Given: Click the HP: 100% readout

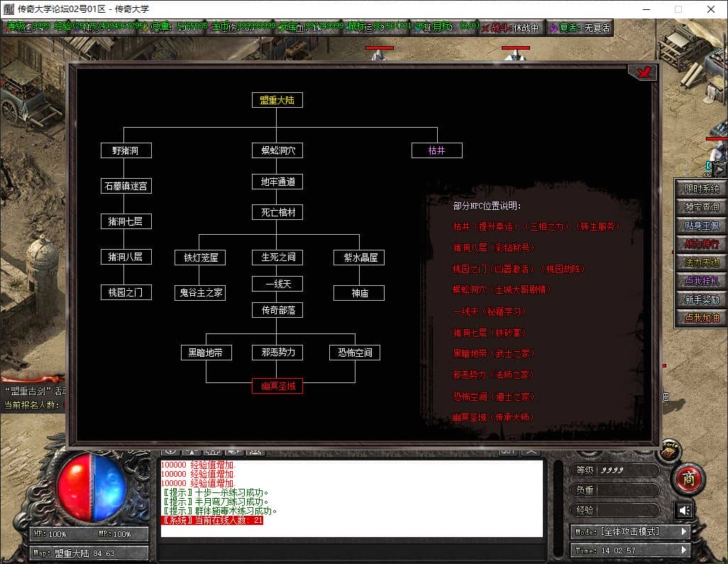Looking at the screenshot, I should (x=50, y=533).
